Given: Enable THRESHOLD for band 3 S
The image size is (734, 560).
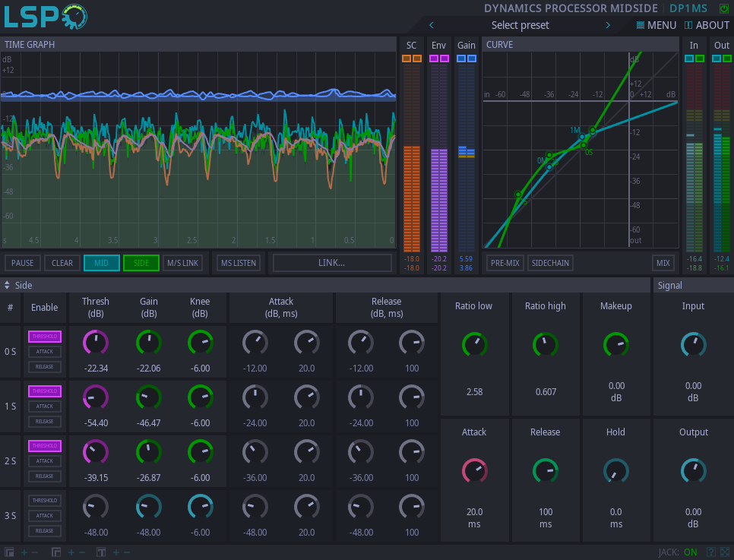Looking at the screenshot, I should coord(45,501).
